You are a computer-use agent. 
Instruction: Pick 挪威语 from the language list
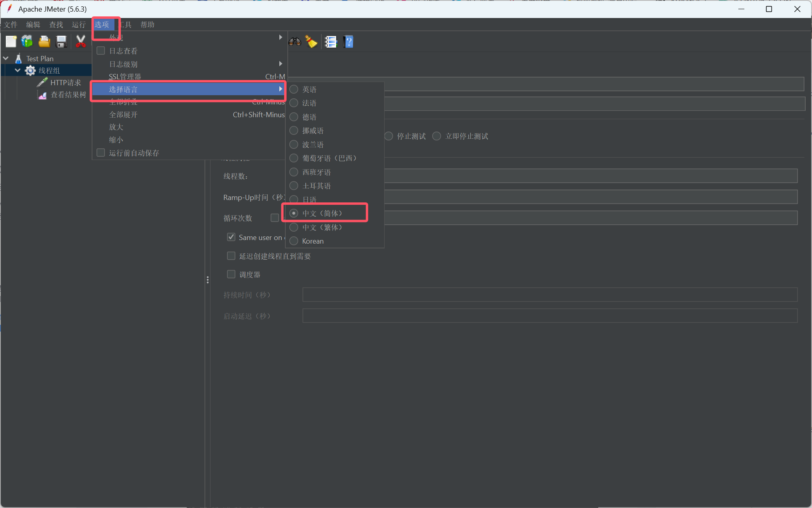(294, 130)
